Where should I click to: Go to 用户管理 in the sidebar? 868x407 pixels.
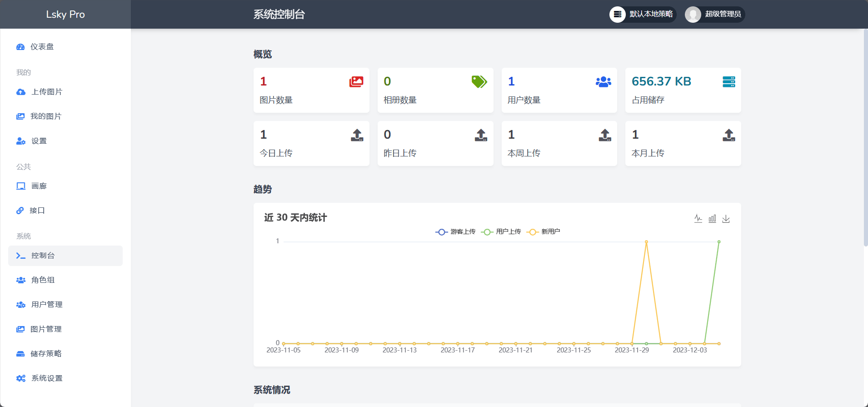47,305
